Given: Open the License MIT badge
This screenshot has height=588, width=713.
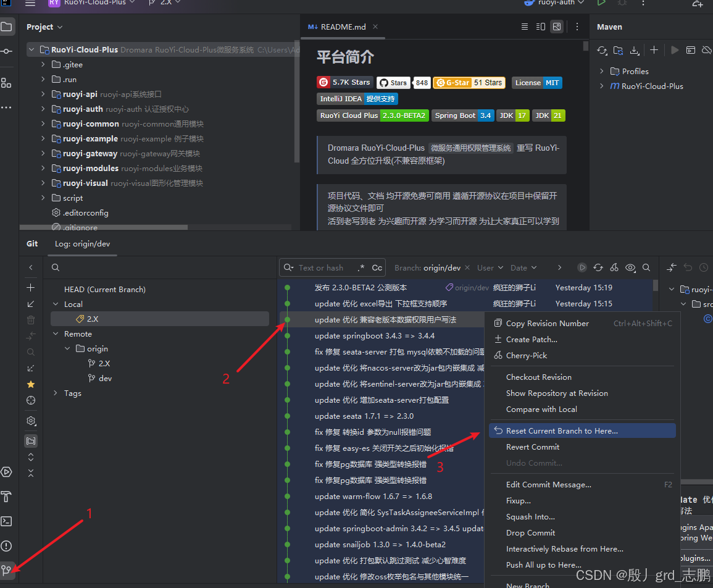Looking at the screenshot, I should pos(537,82).
